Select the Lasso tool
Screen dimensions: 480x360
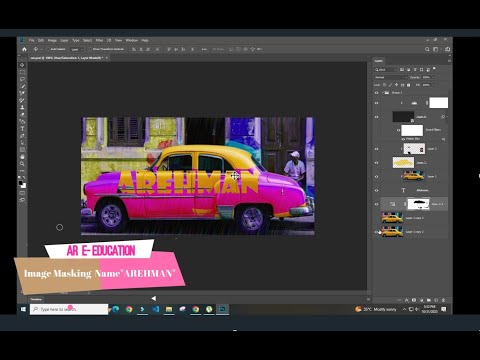22,79
